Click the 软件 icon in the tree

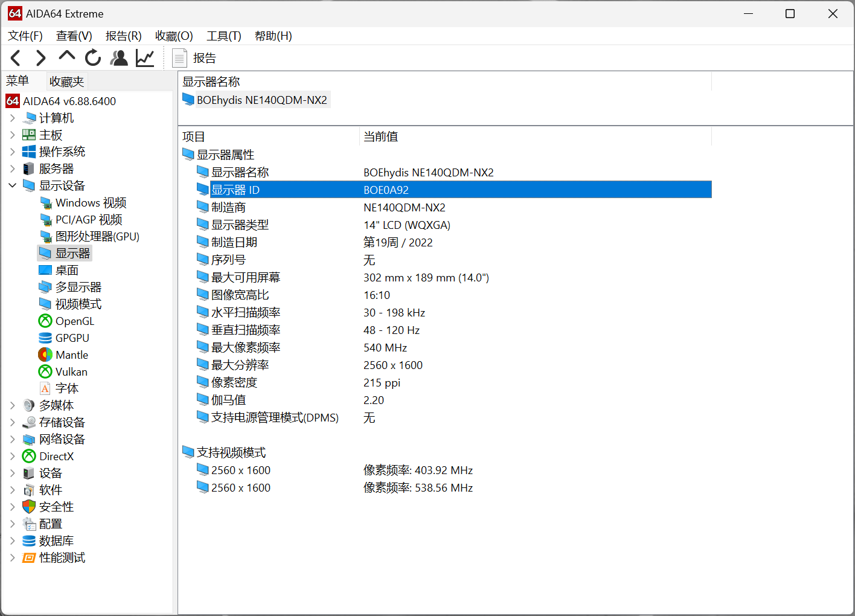pos(28,490)
